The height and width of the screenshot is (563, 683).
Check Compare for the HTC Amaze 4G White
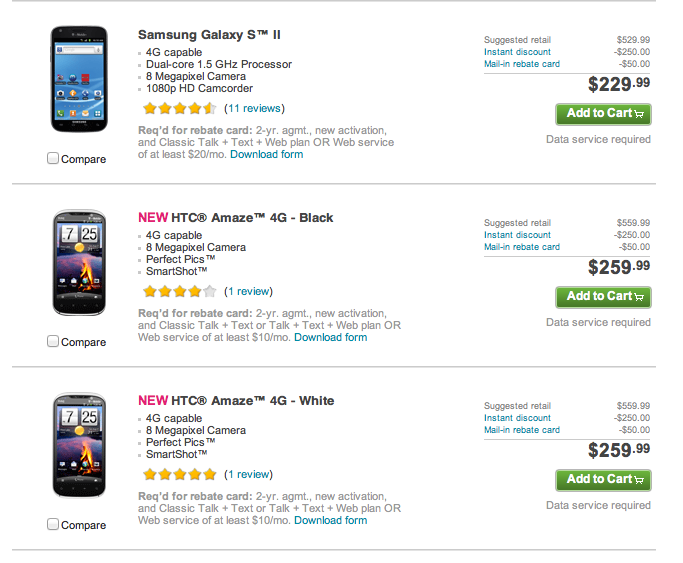(53, 524)
